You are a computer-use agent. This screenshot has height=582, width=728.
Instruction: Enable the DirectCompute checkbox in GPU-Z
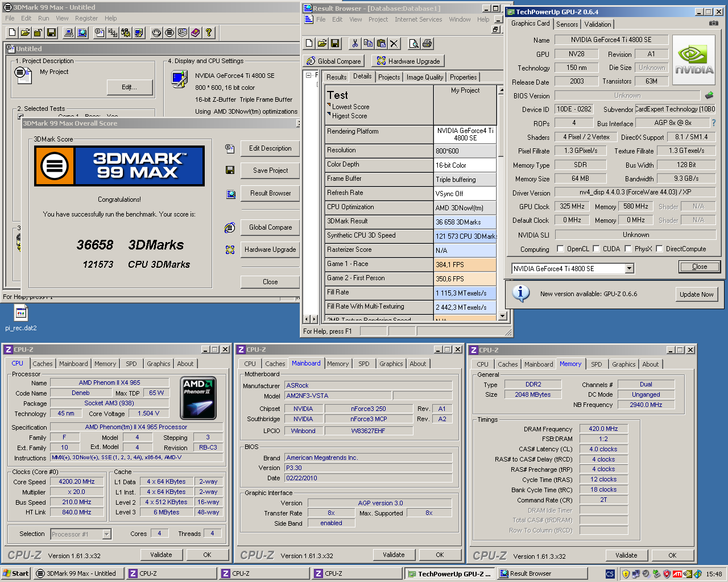(659, 249)
